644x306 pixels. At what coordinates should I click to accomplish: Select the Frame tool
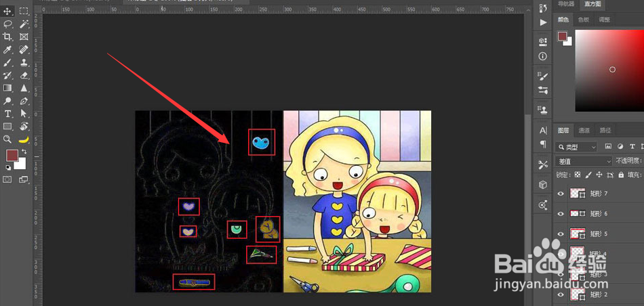click(x=24, y=37)
